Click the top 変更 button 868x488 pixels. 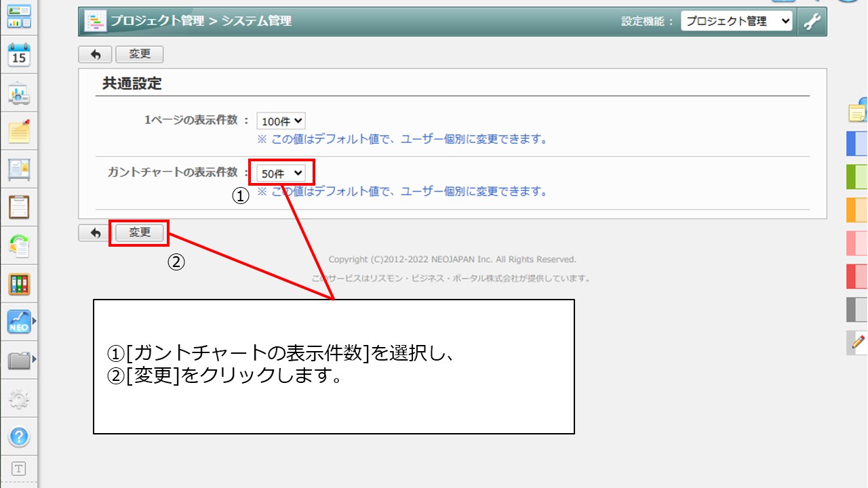point(140,54)
